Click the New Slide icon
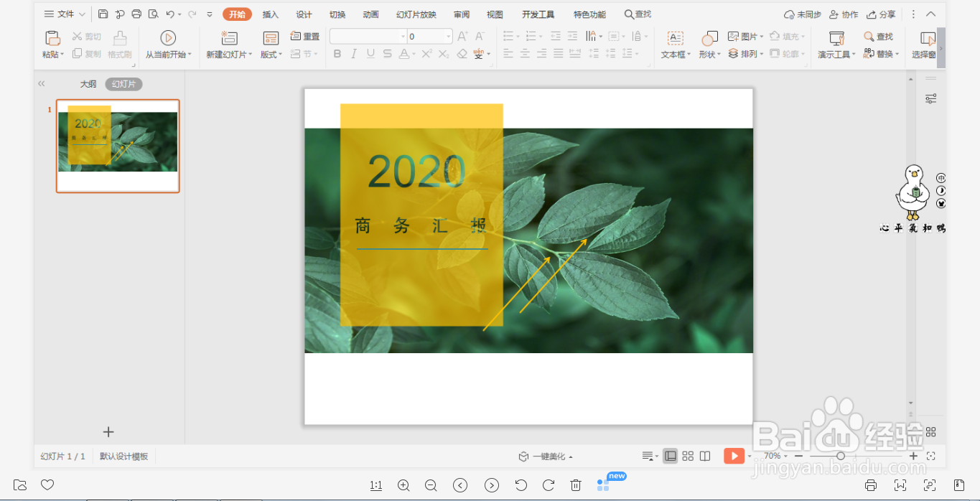The height and width of the screenshot is (501, 980). (229, 39)
